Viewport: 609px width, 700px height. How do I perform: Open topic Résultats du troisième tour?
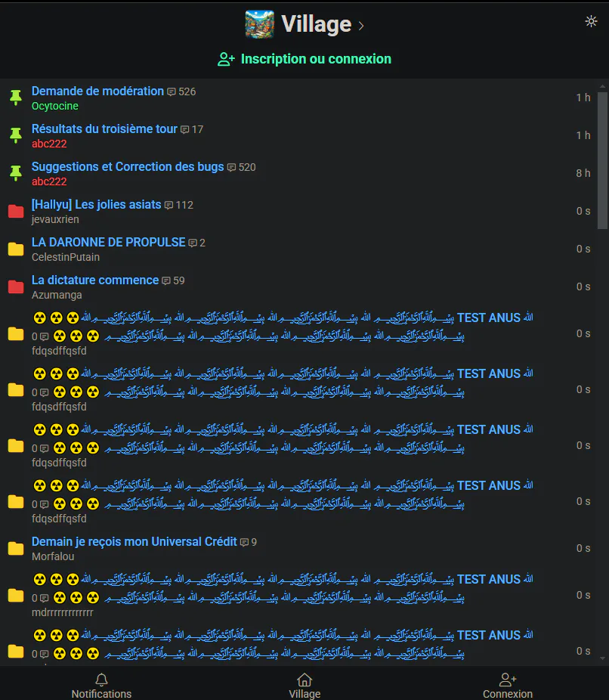(x=104, y=129)
